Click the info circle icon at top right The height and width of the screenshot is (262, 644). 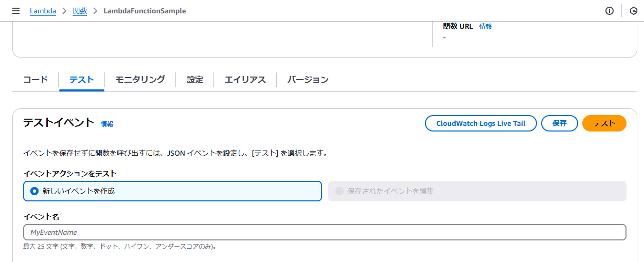(610, 11)
